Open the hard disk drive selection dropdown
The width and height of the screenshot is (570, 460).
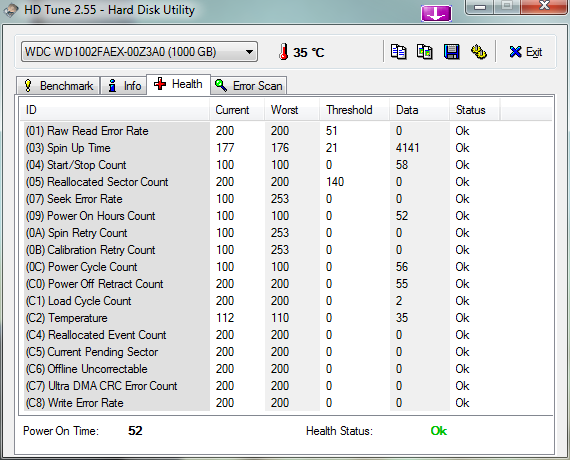139,52
